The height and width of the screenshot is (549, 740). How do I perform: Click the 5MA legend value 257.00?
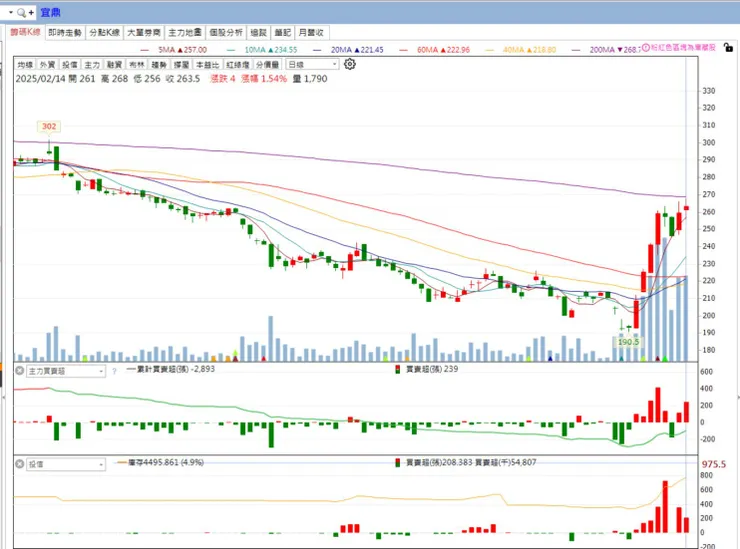coord(193,50)
